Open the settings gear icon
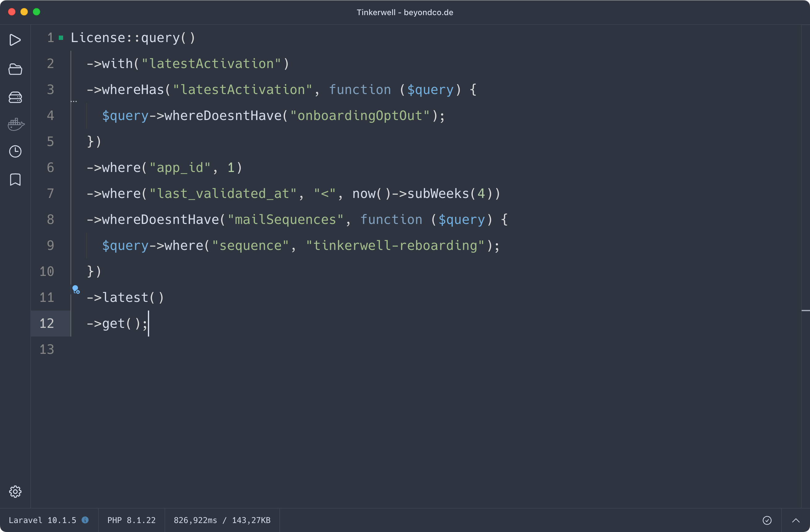 (15, 491)
